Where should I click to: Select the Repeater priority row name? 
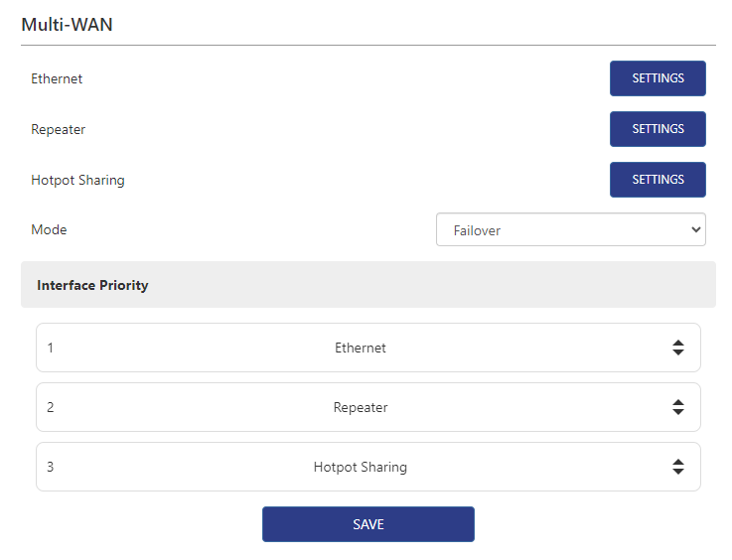361,408
